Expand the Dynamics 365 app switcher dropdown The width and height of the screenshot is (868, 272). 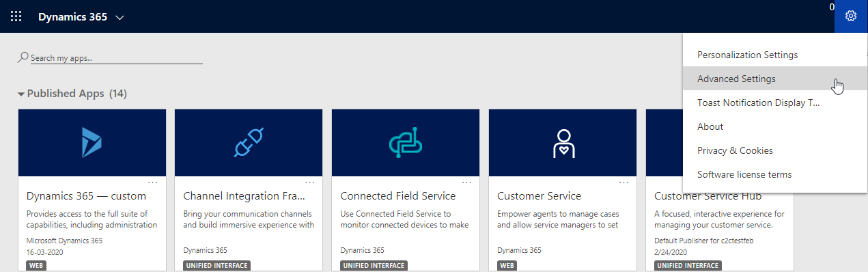[x=120, y=17]
